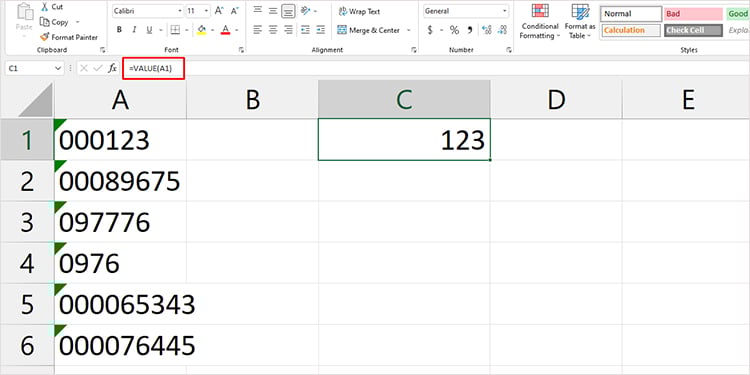
Task: Select cell containing 097776
Action: [x=120, y=222]
